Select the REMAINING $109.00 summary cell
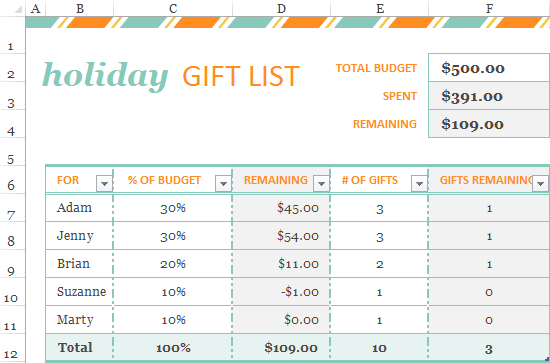Screen dimensions: 550x363 click(x=489, y=123)
